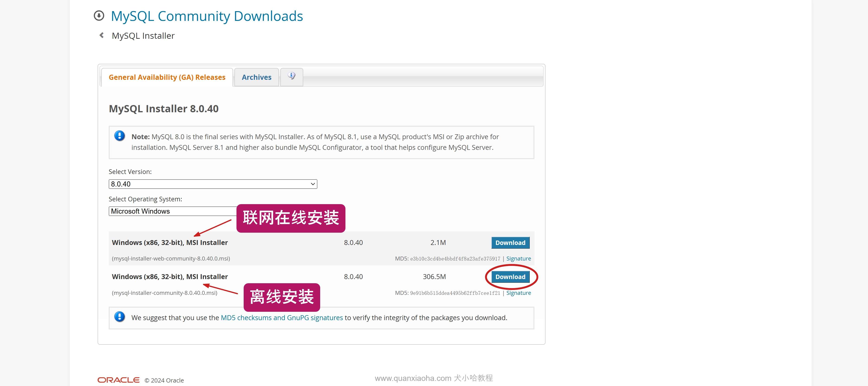The width and height of the screenshot is (868, 386).
Task: Click the download circle icon beside page title
Action: click(99, 16)
